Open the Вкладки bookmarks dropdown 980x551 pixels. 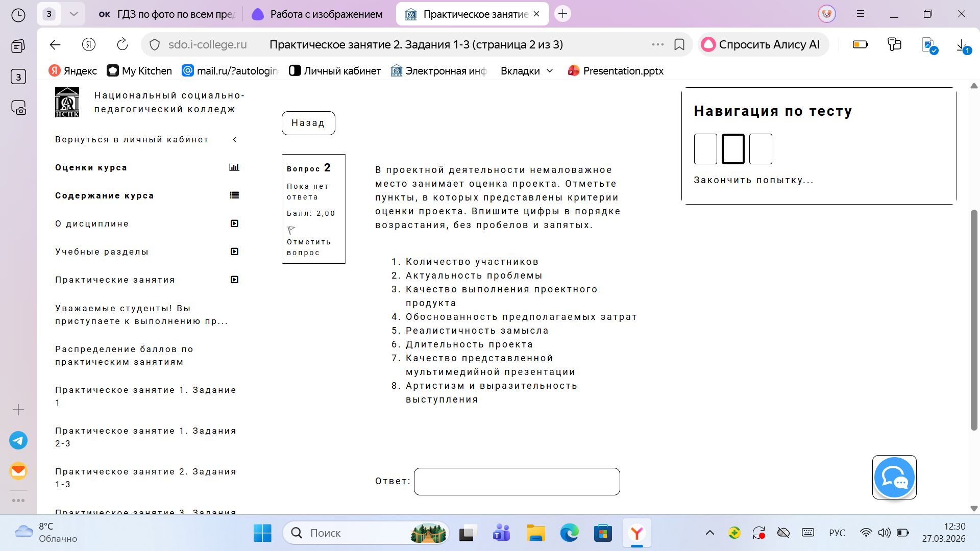pyautogui.click(x=527, y=71)
